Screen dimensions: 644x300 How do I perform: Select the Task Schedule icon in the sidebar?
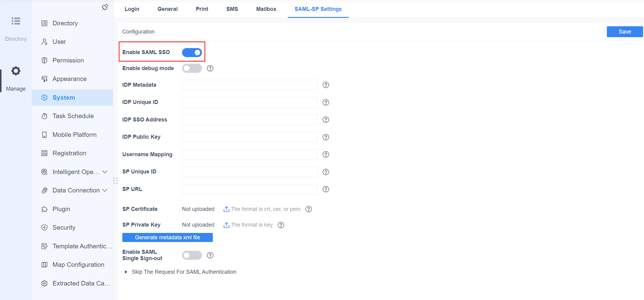coord(44,116)
